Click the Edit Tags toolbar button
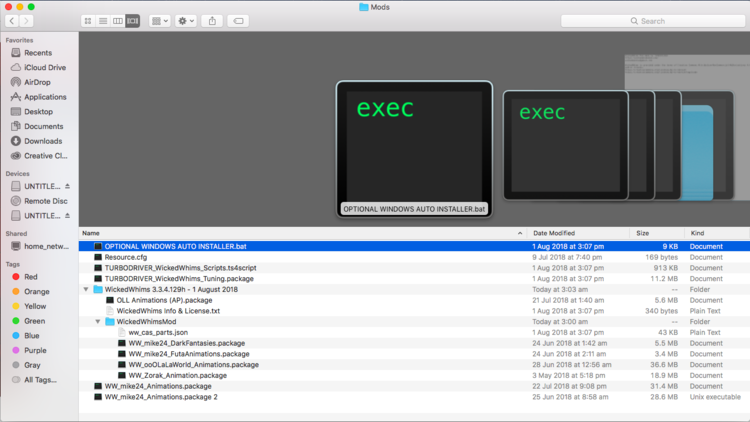The width and height of the screenshot is (750, 422). point(238,21)
